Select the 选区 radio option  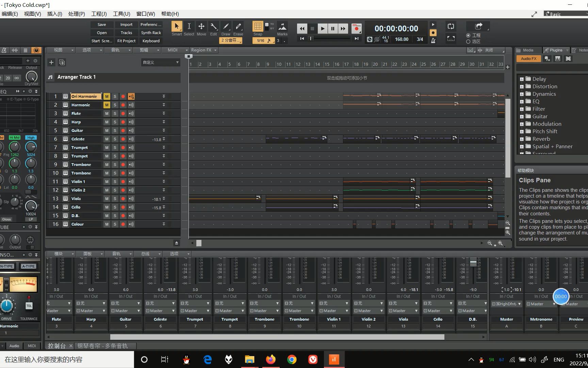(x=468, y=42)
